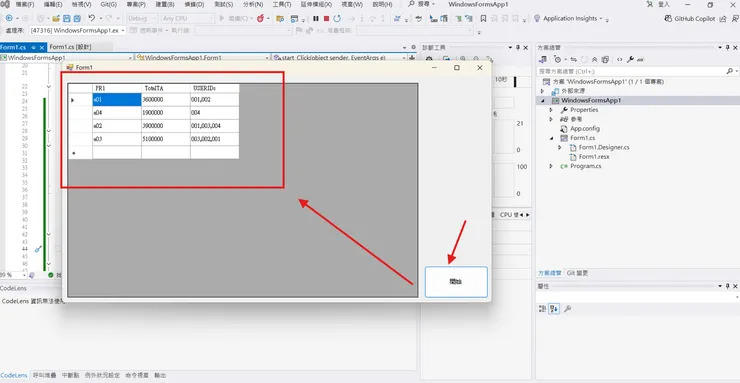Image resolution: width=740 pixels, height=383 pixels.
Task: Click the USERIDs column header in the grid
Action: (215, 88)
